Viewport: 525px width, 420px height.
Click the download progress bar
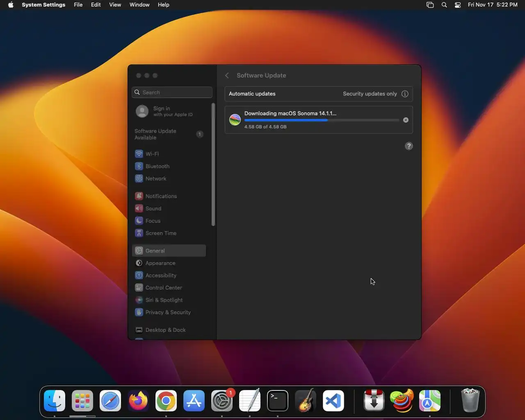tap(322, 120)
